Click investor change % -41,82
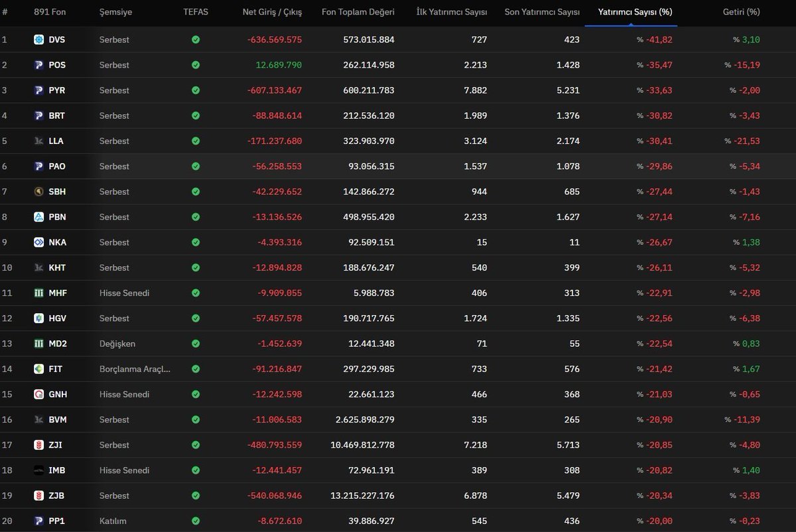This screenshot has width=796, height=532. (655, 40)
